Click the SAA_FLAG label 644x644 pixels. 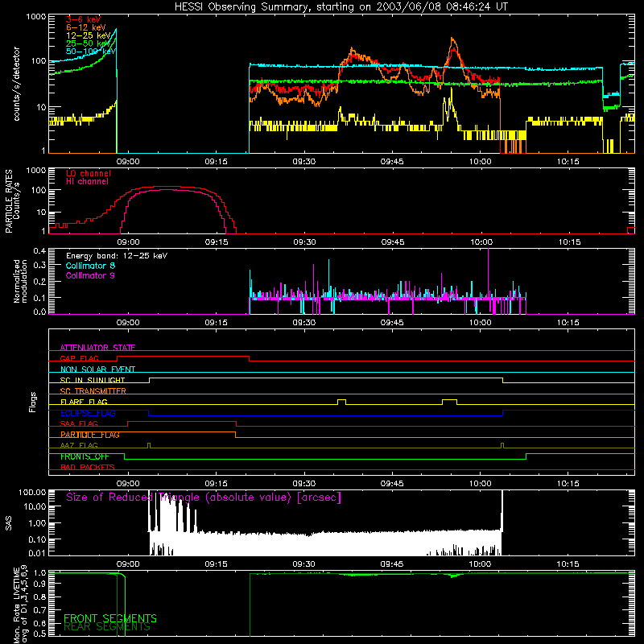coord(79,423)
